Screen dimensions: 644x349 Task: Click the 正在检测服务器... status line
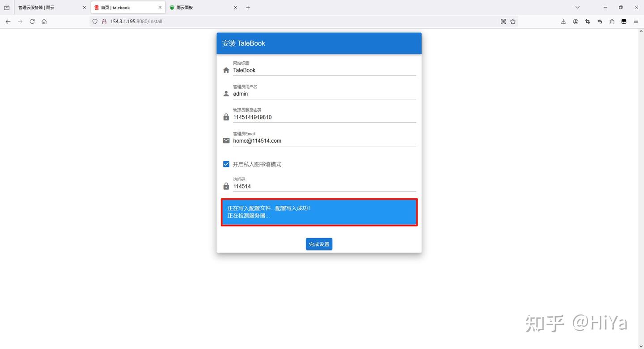pos(249,216)
